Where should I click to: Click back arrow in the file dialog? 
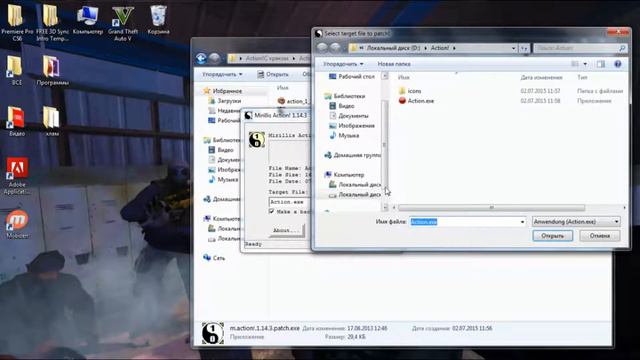[322, 48]
